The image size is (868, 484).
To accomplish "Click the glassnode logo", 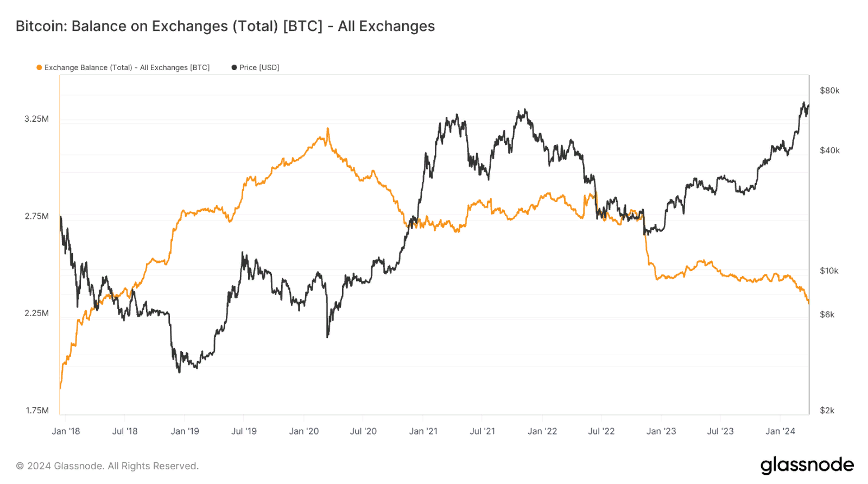I will pyautogui.click(x=807, y=466).
